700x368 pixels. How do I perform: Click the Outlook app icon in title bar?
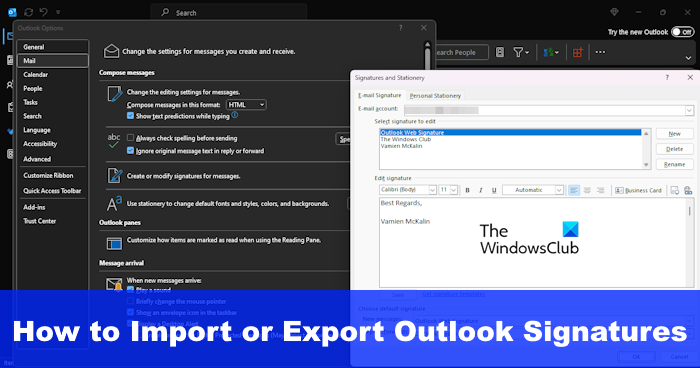(12, 13)
